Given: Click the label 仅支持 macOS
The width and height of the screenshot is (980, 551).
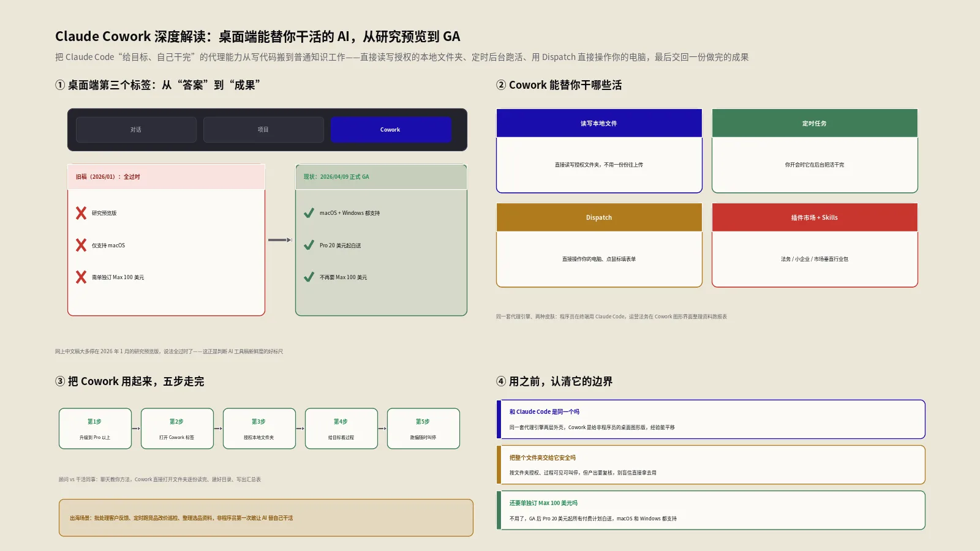Looking at the screenshot, I should tap(108, 246).
